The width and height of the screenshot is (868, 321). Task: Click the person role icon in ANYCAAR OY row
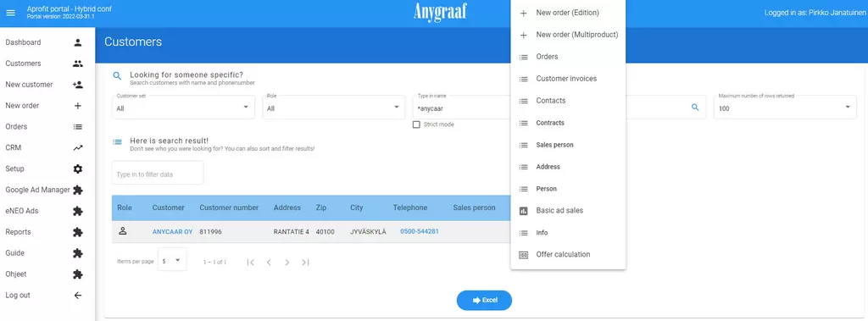[123, 231]
